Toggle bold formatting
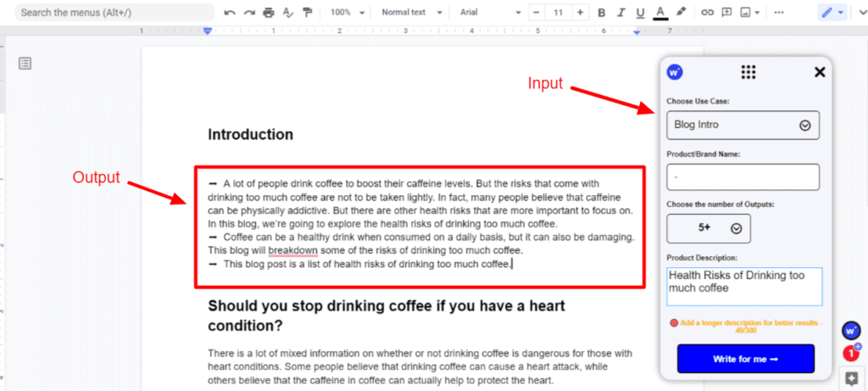The height and width of the screenshot is (391, 868). 601,13
